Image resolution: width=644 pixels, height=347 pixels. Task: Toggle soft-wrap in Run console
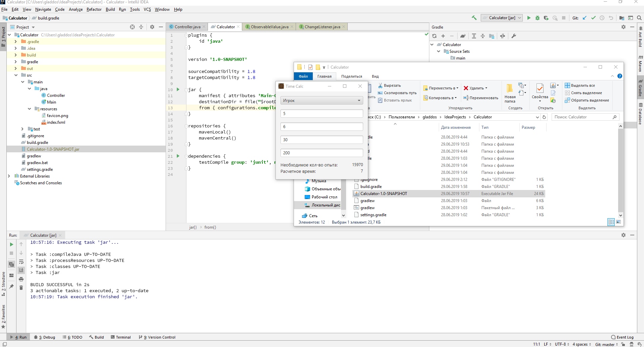coord(21,262)
